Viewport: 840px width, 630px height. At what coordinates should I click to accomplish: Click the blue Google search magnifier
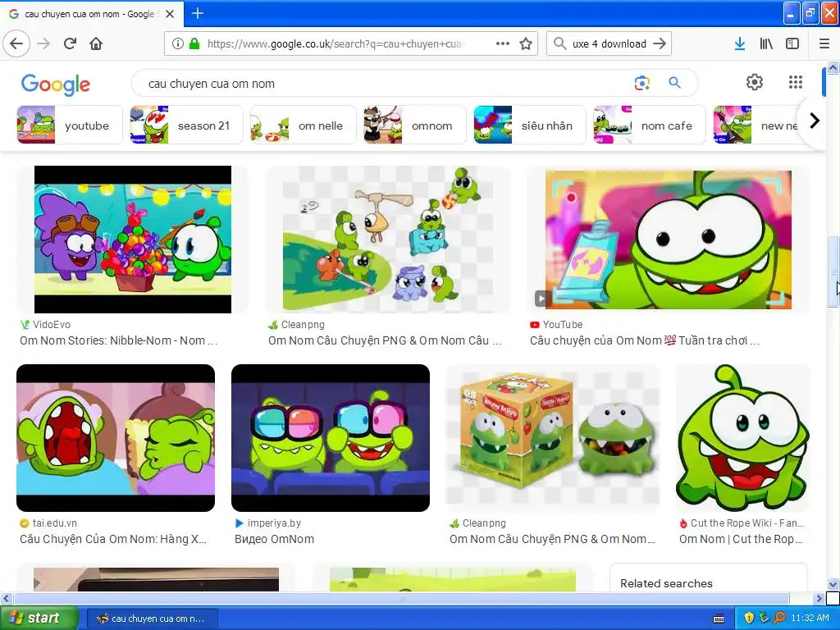click(674, 83)
